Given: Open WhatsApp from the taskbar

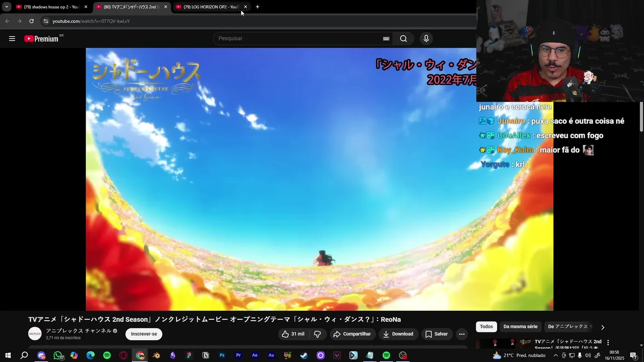Looking at the screenshot, I should tap(58, 355).
